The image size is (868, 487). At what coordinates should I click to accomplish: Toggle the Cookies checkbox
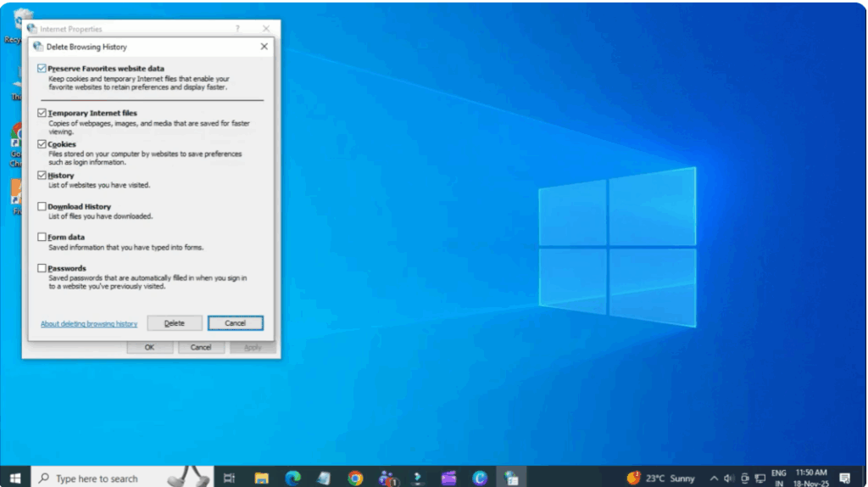42,144
